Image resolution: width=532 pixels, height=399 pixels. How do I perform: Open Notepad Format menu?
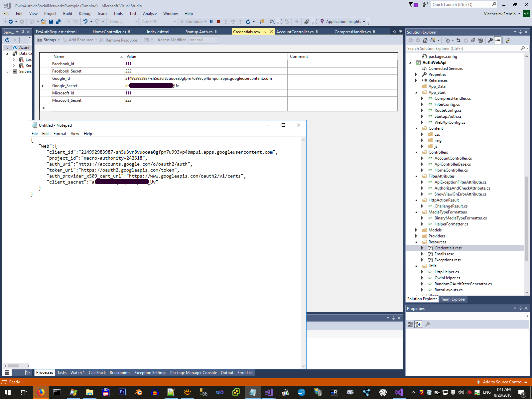[x=60, y=134]
